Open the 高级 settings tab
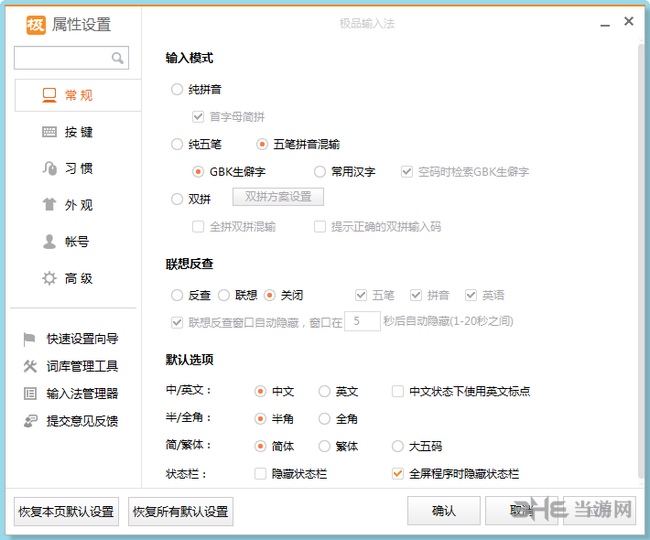The width and height of the screenshot is (650, 540). 78,278
